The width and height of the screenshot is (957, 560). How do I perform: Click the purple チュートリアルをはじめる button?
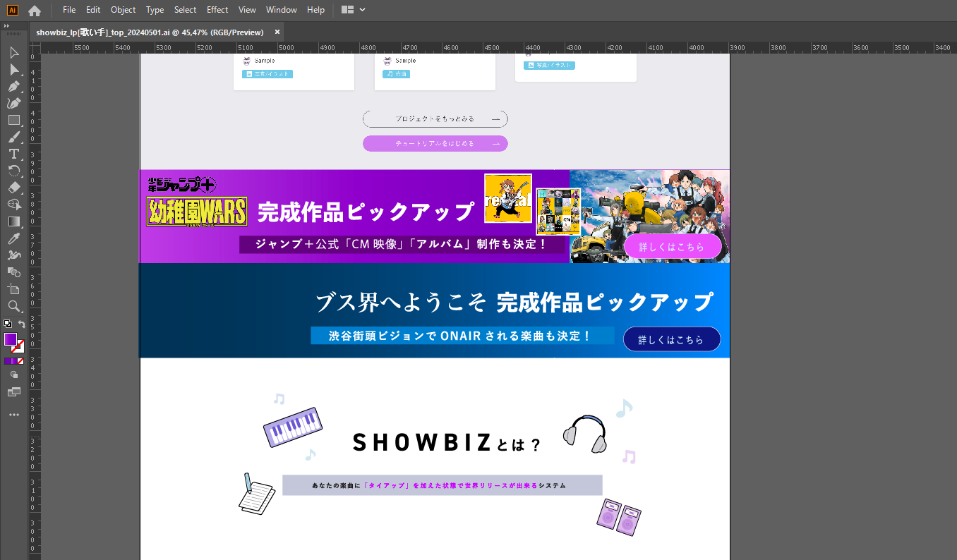[x=435, y=143]
